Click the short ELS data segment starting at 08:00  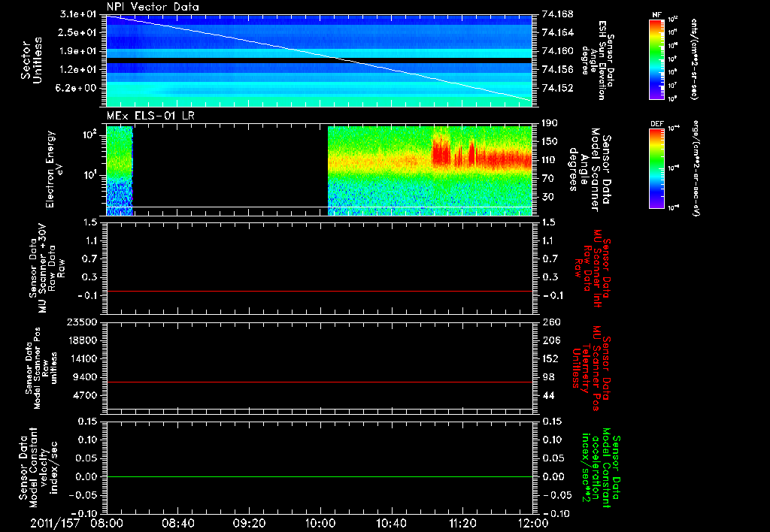coord(120,171)
